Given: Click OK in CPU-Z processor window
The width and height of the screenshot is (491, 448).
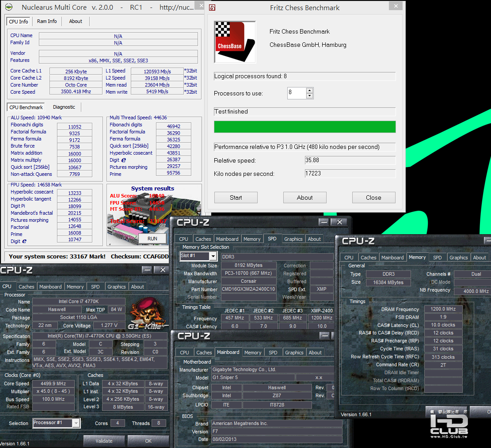Looking at the screenshot, I should [x=148, y=441].
